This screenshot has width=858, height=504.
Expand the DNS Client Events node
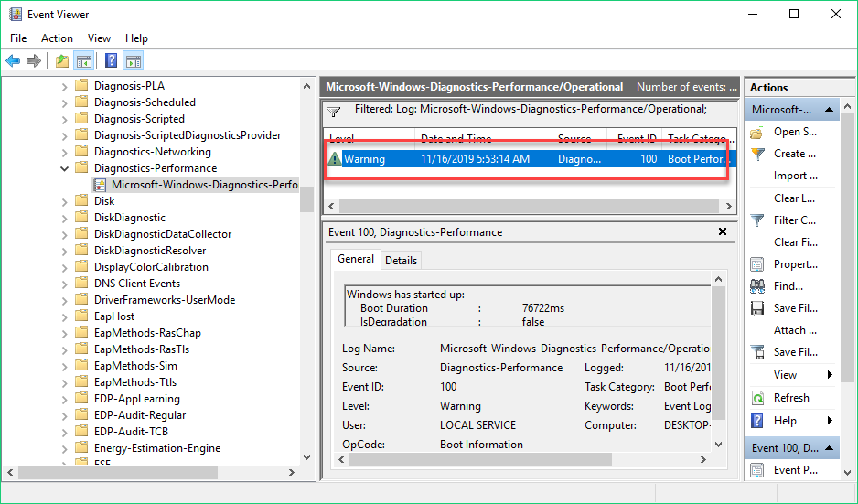[x=65, y=284]
